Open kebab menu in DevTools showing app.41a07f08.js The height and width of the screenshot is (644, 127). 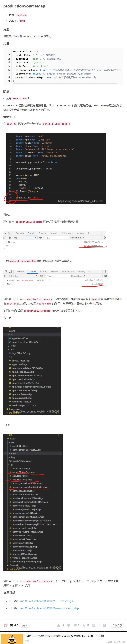click(105, 233)
